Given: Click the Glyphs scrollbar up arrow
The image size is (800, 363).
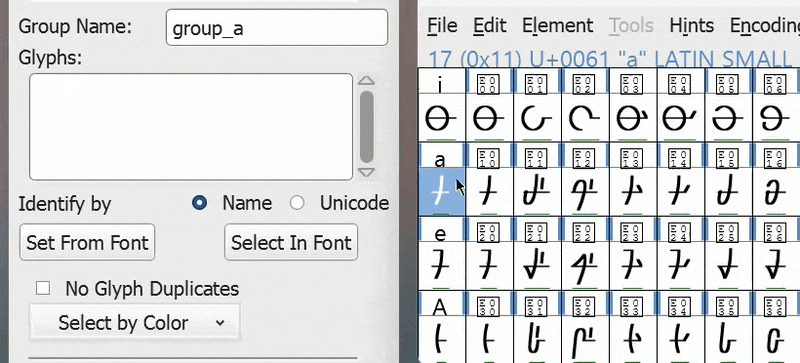Looking at the screenshot, I should coord(366,81).
